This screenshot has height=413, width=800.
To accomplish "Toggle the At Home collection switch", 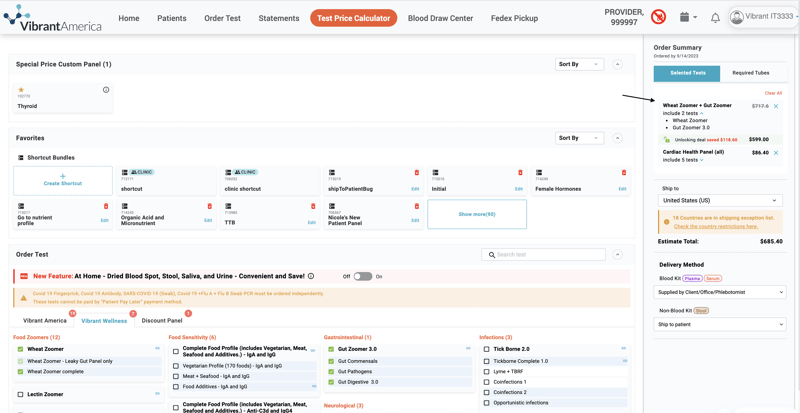I will (363, 276).
